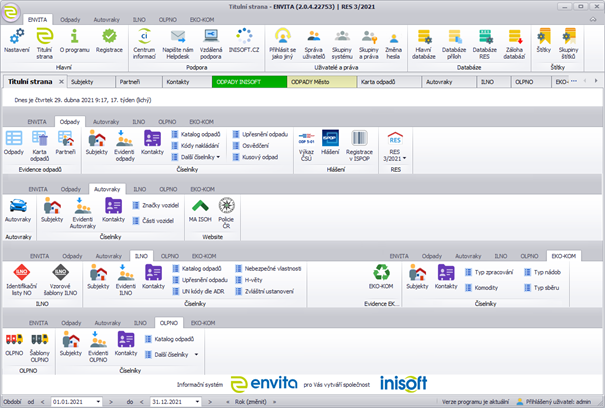Click Napište nám Helpdesk icon
Screen dimensions: 605x408
click(x=177, y=44)
